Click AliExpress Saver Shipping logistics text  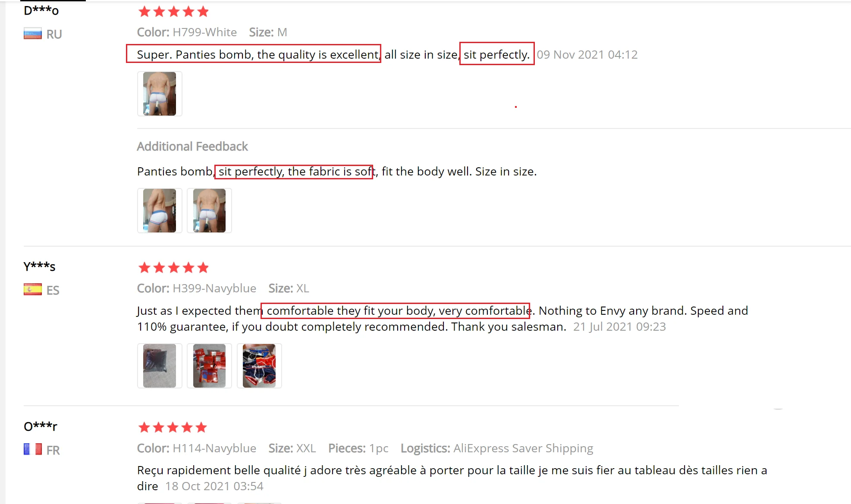tap(523, 448)
